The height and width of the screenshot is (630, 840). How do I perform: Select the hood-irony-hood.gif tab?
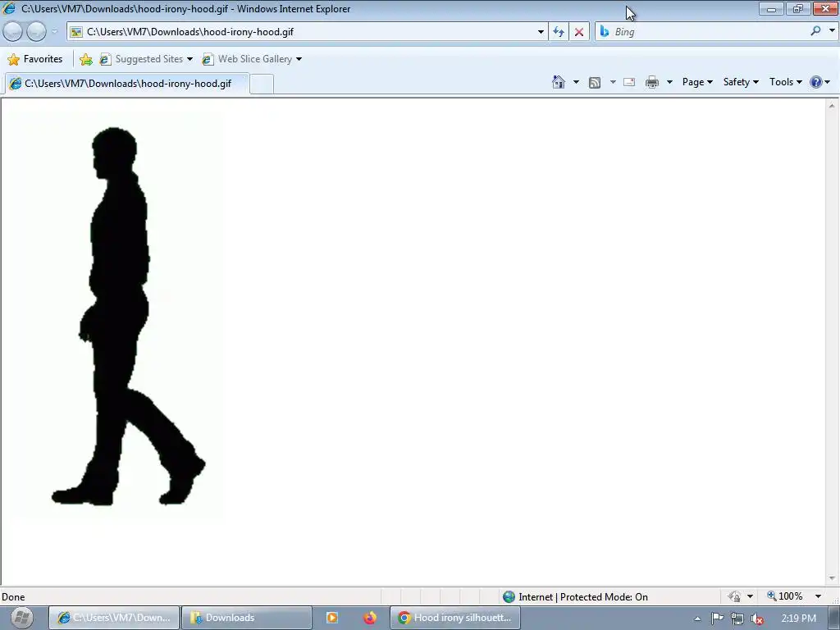point(126,84)
